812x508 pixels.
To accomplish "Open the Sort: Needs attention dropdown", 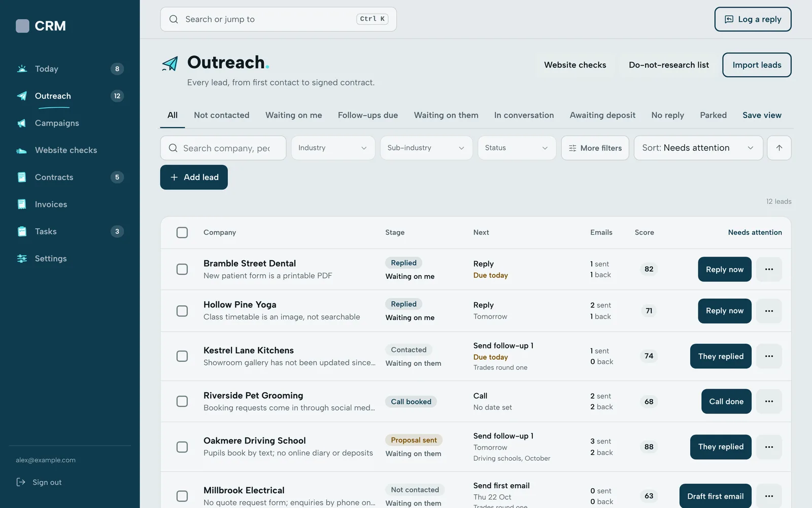I will [698, 148].
